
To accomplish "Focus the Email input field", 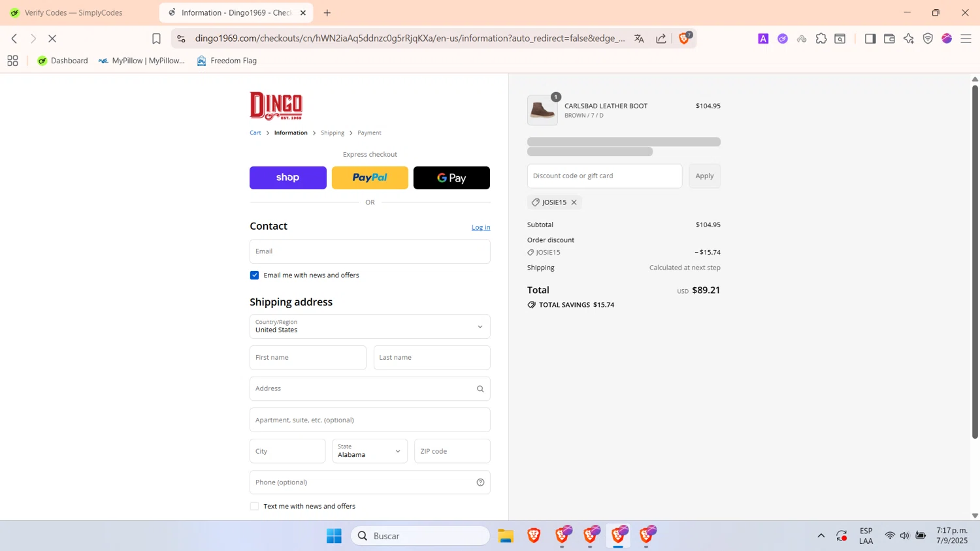I will [x=370, y=251].
